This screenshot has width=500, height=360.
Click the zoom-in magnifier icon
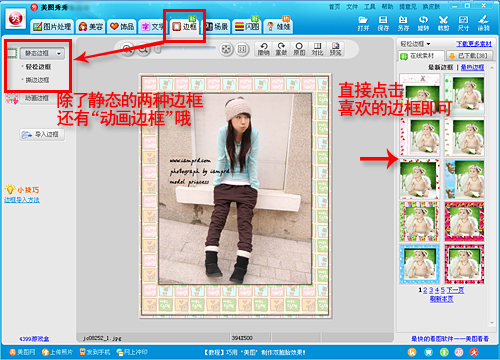point(127,49)
